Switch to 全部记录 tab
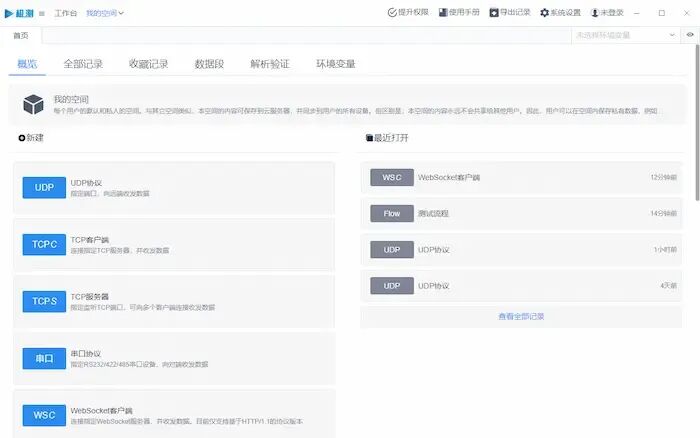Viewport: 700px width, 438px height. [83, 64]
